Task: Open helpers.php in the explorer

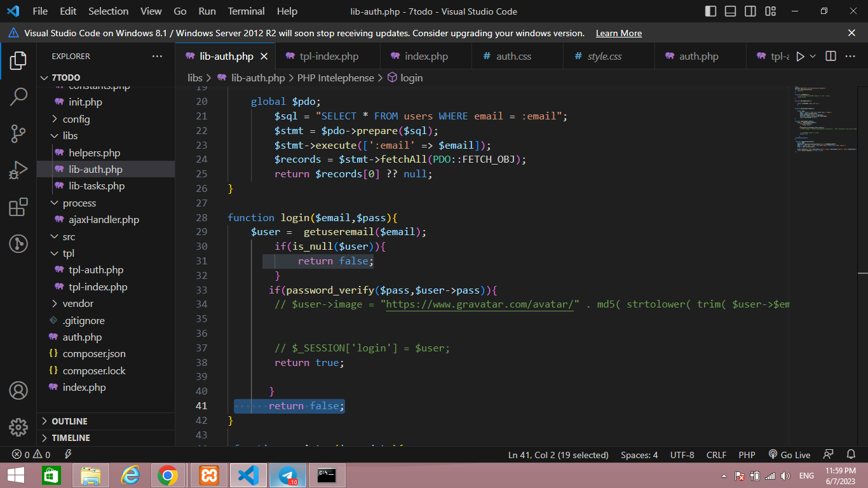Action: (105, 152)
